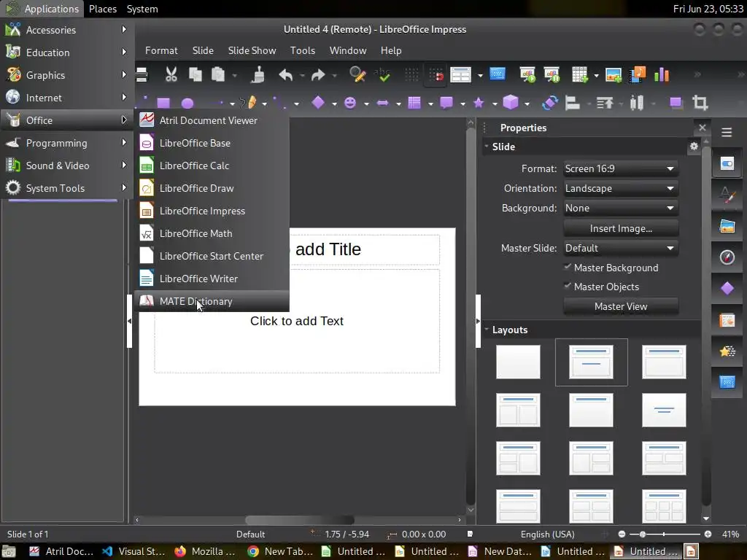Screen dimensions: 747x560
Task: Collapse the Layouts section
Action: [487, 330]
